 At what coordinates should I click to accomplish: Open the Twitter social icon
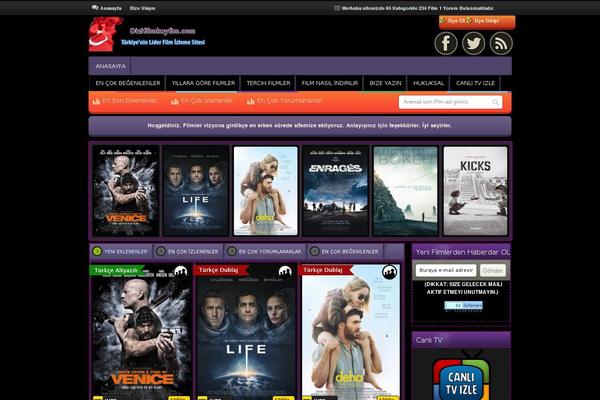473,43
